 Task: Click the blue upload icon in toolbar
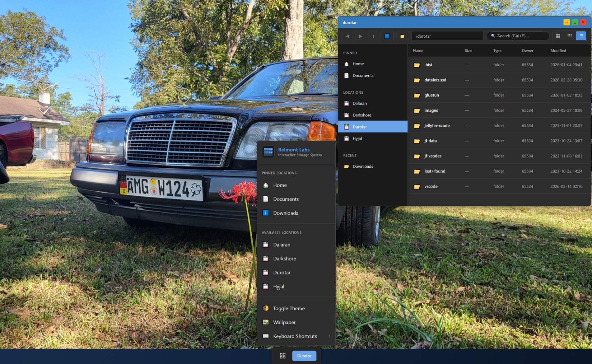(x=387, y=36)
